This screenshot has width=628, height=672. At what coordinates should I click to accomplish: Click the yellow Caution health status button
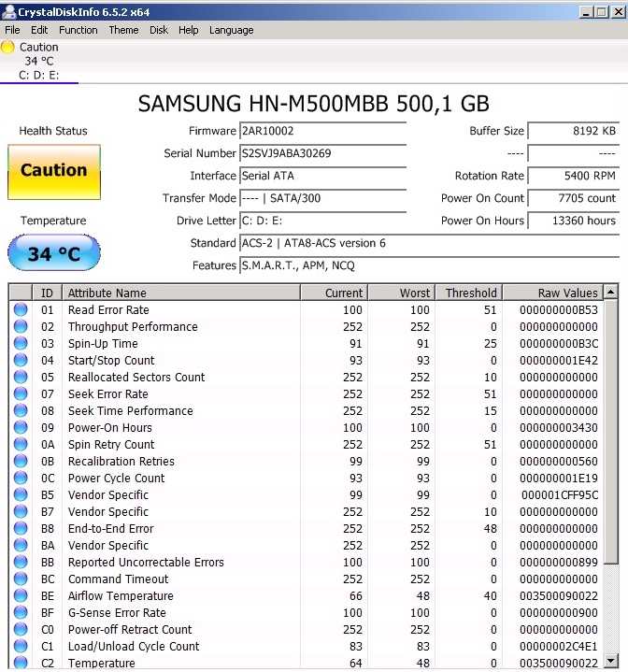pos(54,172)
